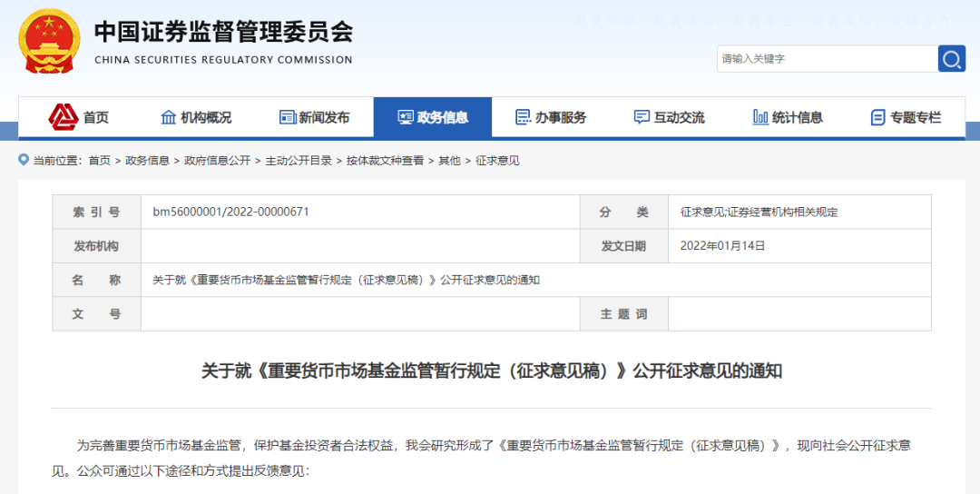Open the 新闻发布 navigation tab
The width and height of the screenshot is (980, 494).
point(314,117)
